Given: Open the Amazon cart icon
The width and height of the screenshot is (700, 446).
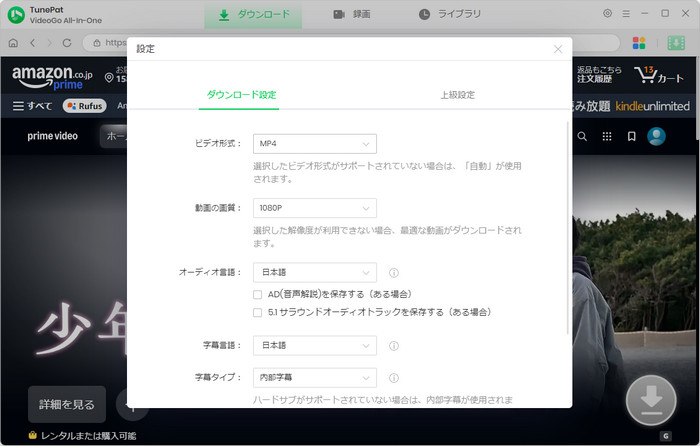Looking at the screenshot, I should (658, 75).
